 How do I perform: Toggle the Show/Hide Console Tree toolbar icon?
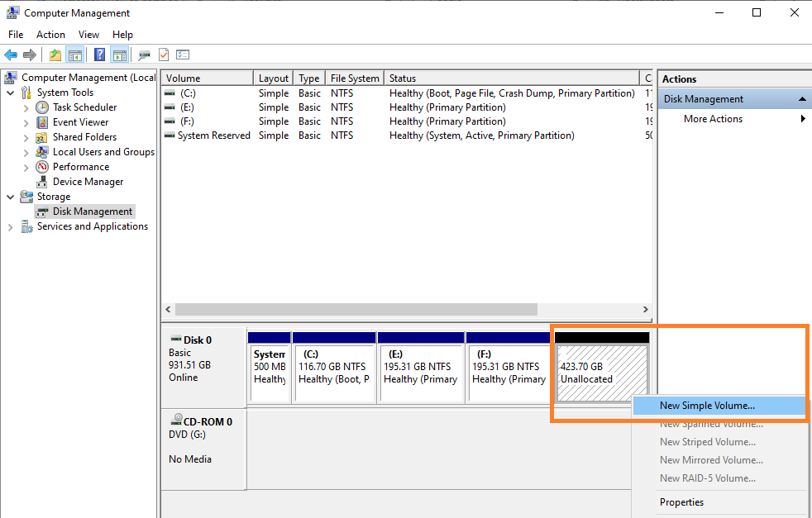(74, 55)
